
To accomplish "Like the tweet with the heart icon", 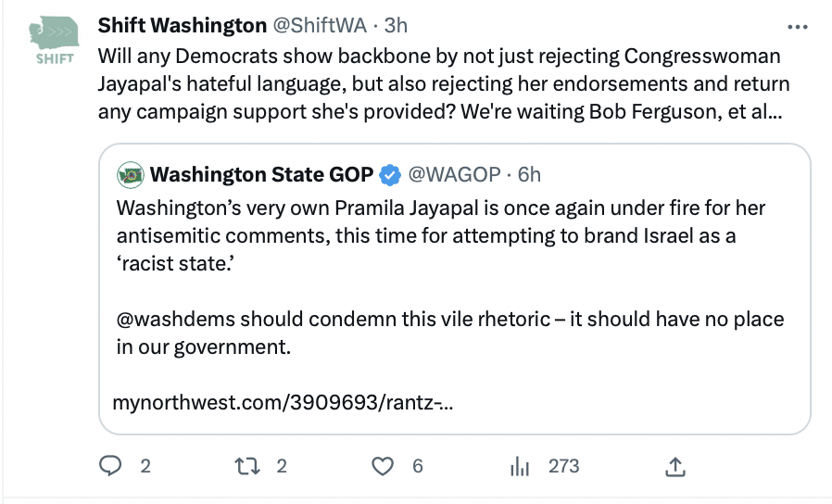I will coord(382,466).
